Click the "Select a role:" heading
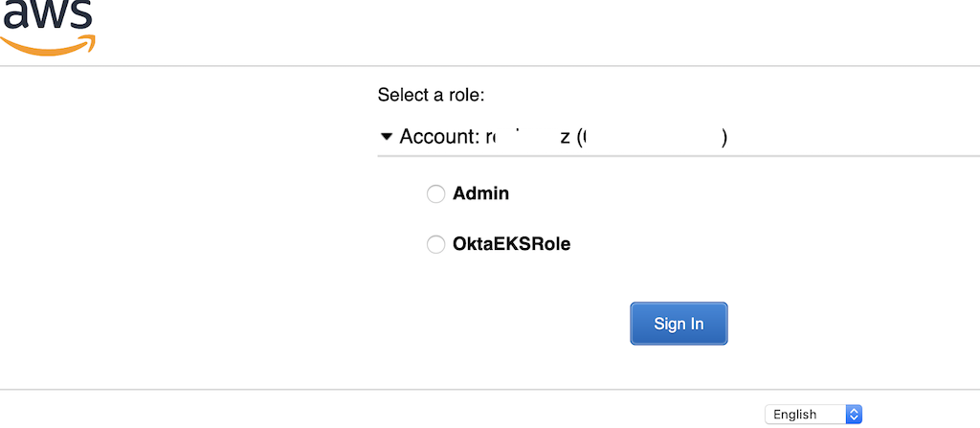The height and width of the screenshot is (428, 980). pos(432,95)
